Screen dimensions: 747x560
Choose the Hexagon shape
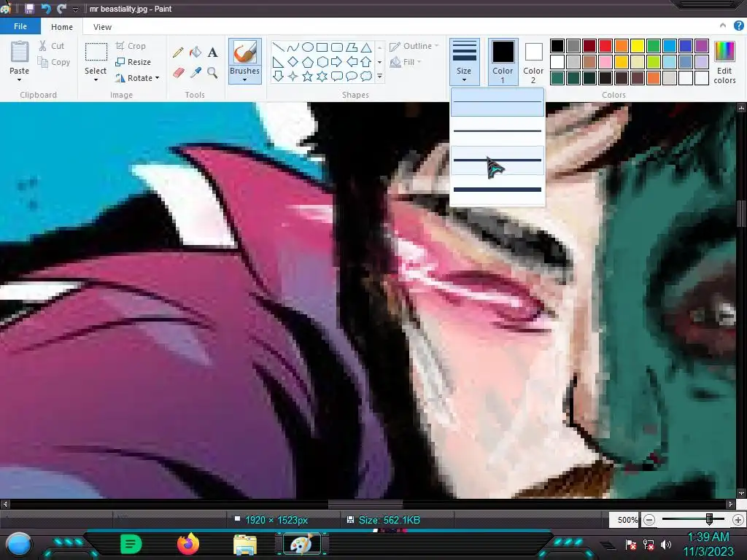[x=322, y=62]
